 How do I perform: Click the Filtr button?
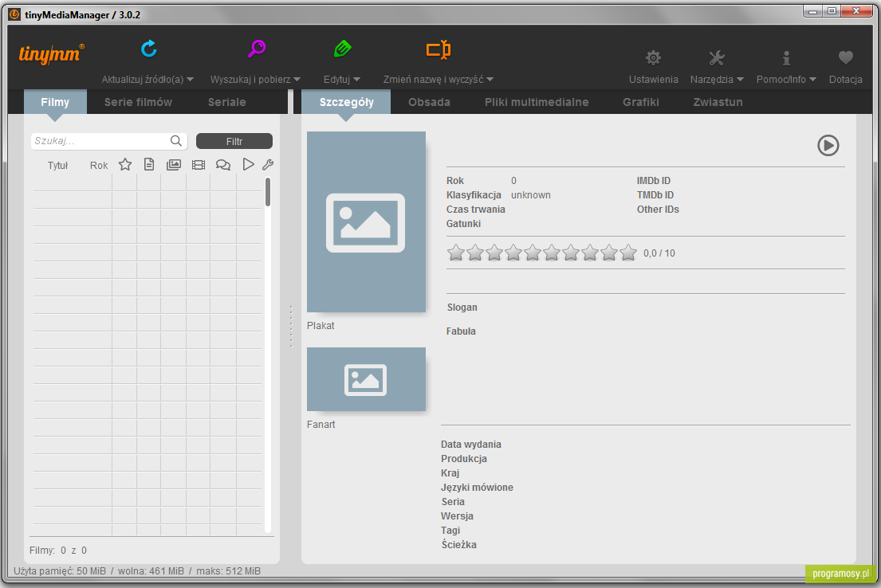[234, 142]
